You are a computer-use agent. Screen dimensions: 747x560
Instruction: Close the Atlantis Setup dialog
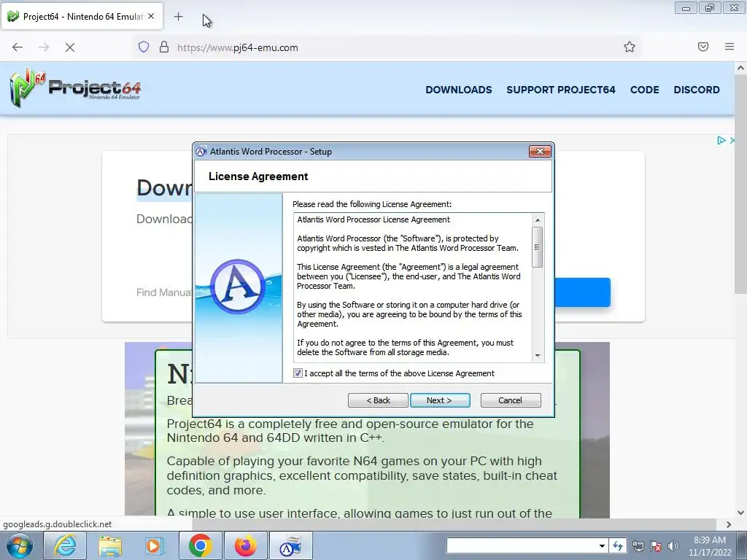point(540,152)
